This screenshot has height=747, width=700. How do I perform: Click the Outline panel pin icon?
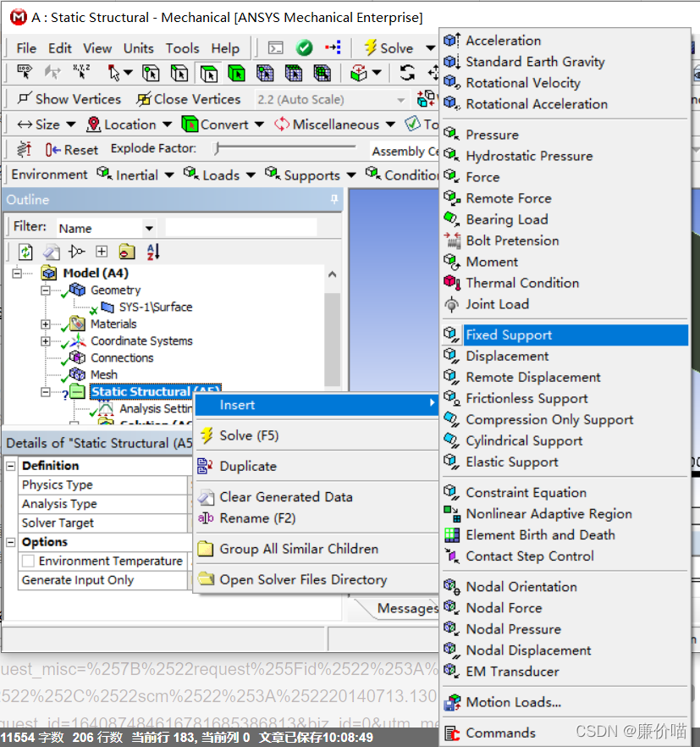[334, 199]
